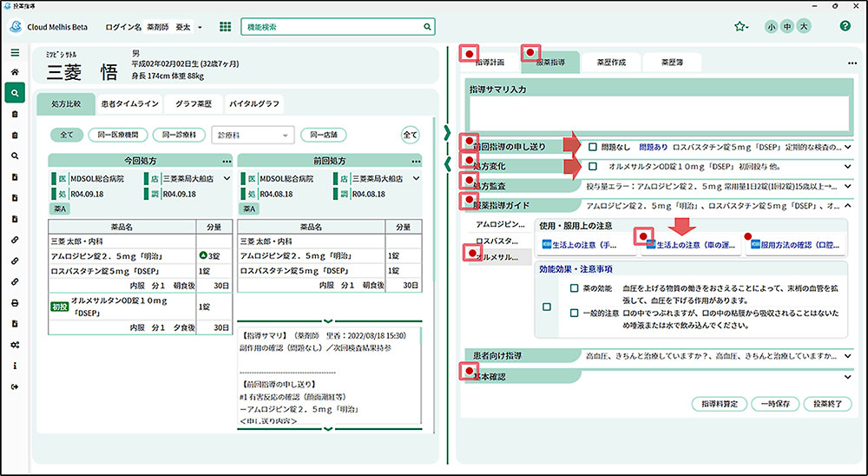
Task: Click the printer icon in the sidebar
Action: point(15,303)
